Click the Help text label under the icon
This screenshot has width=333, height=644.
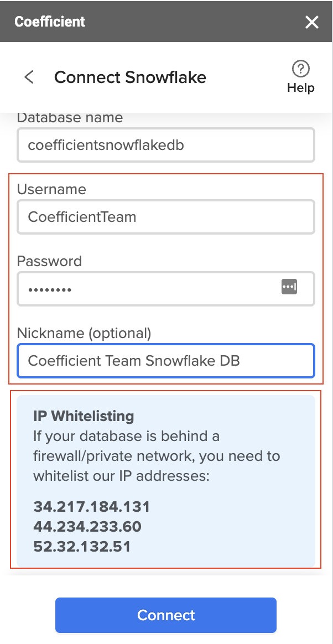click(300, 87)
